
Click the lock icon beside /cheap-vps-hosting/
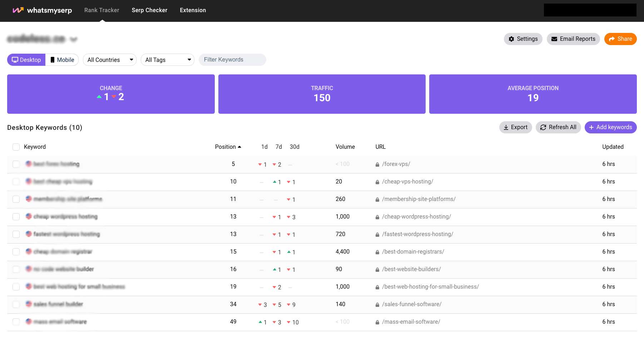click(x=377, y=182)
